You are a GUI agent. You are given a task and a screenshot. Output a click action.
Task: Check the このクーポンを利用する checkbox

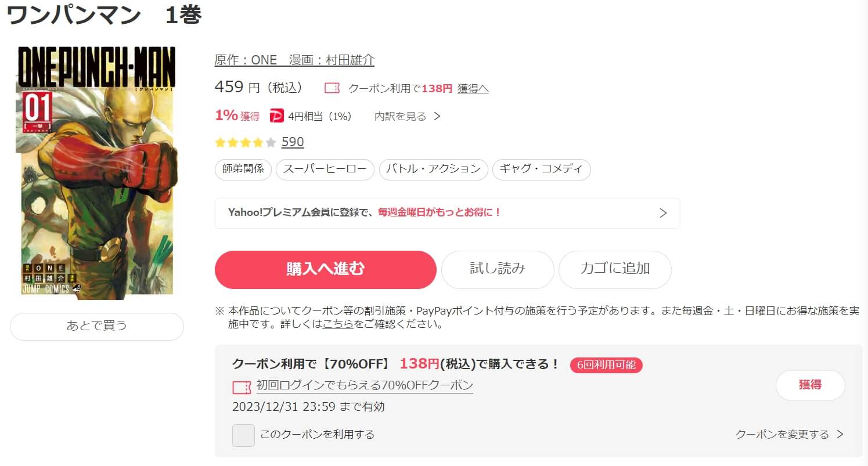(x=243, y=435)
